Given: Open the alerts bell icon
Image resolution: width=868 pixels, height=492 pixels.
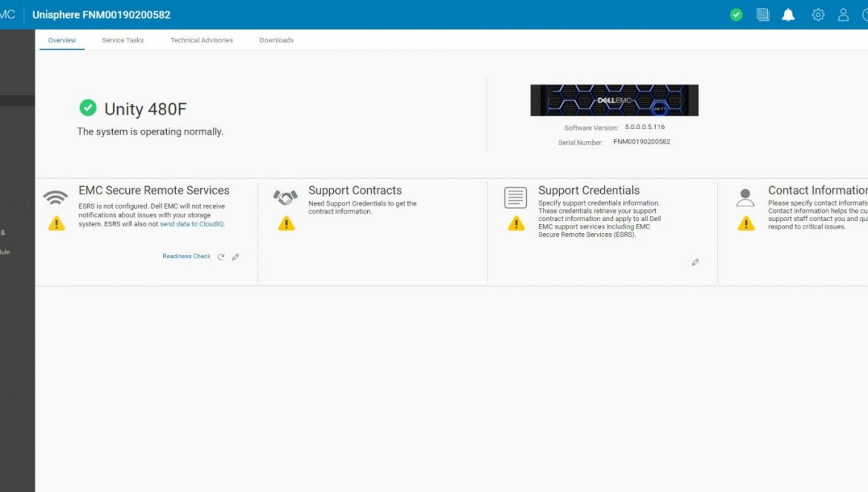Looking at the screenshot, I should pyautogui.click(x=789, y=15).
